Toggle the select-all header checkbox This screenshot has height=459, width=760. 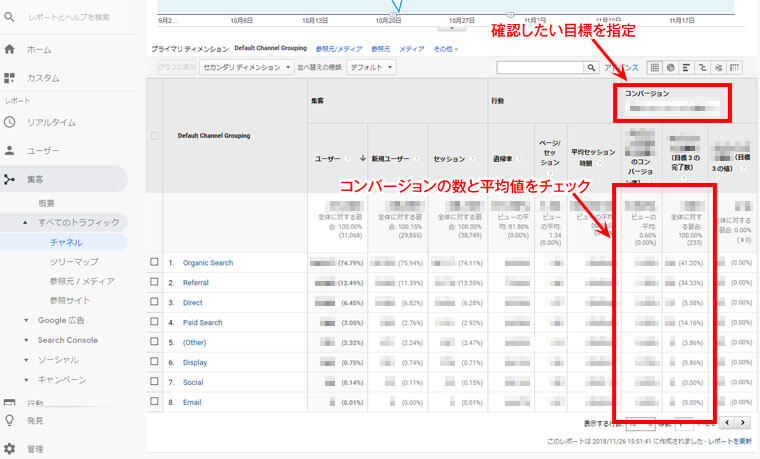click(x=154, y=136)
